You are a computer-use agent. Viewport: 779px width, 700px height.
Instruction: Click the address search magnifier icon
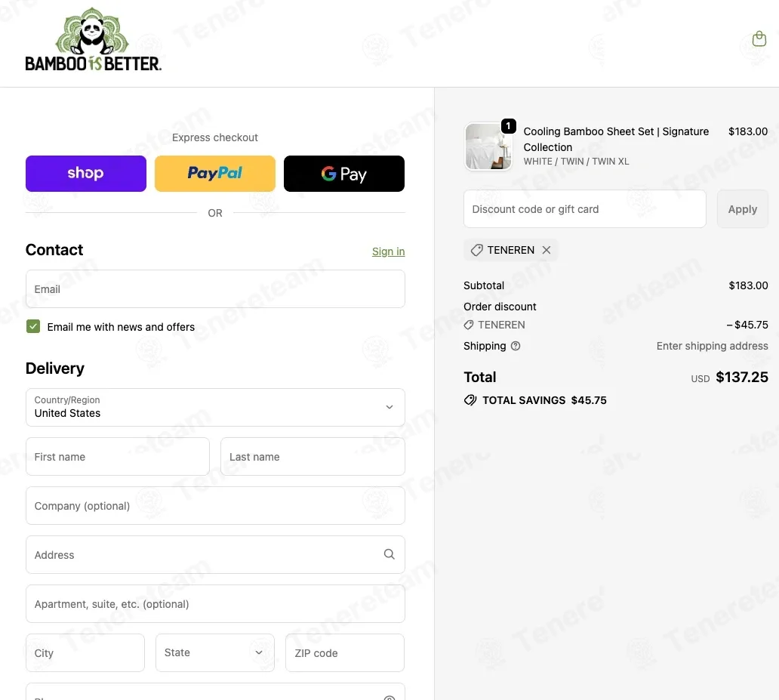(x=389, y=554)
